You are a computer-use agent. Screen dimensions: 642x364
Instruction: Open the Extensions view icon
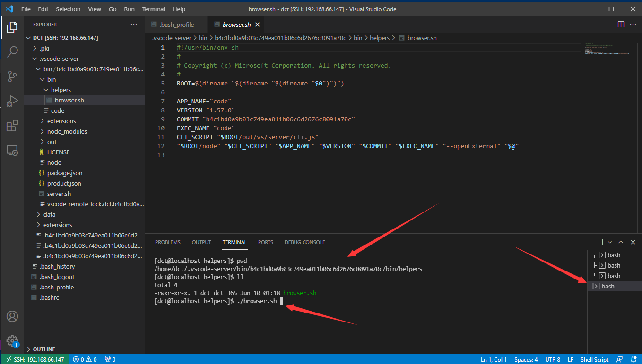12,126
